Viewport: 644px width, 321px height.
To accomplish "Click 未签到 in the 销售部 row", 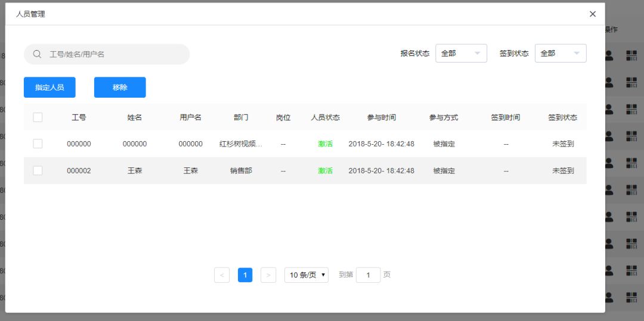I will pyautogui.click(x=563, y=170).
